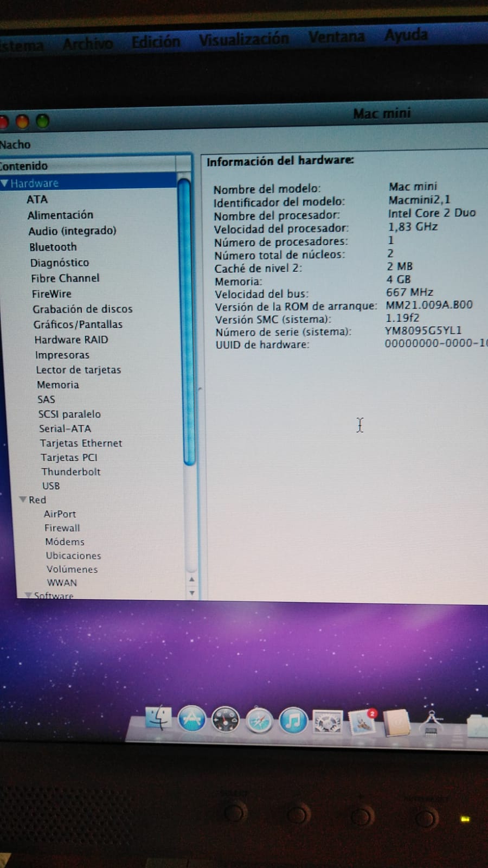Select Fibre Channel in the list
The image size is (488, 868).
(65, 278)
